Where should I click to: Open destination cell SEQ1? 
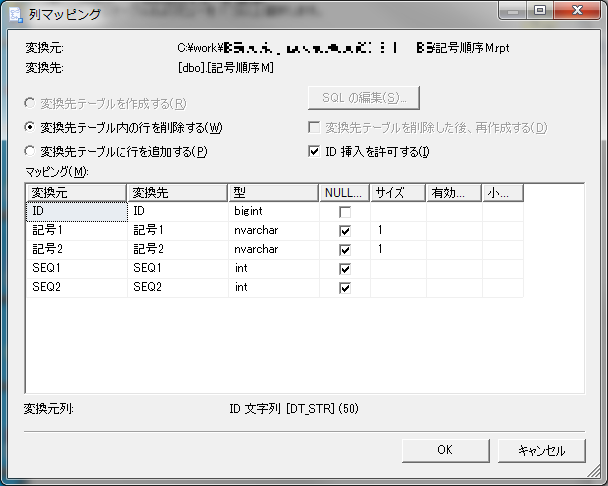178,268
